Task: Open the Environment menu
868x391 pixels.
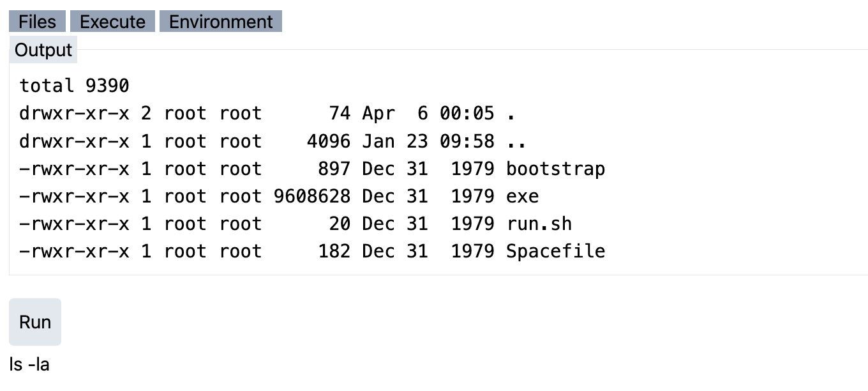Action: click(x=220, y=21)
